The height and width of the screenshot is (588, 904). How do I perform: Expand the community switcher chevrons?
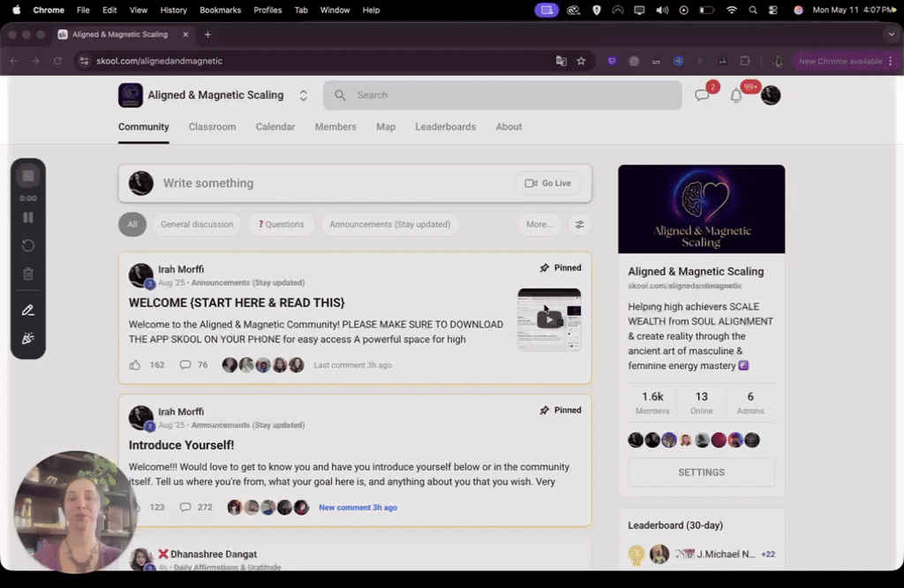pos(304,95)
